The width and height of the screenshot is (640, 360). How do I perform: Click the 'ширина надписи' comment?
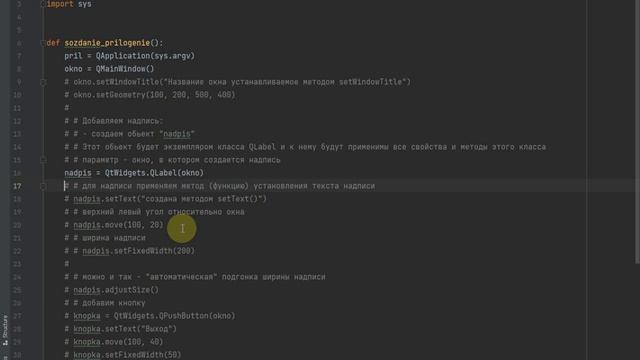click(105, 238)
